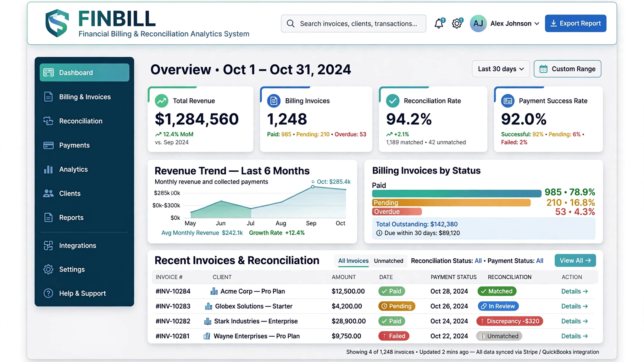
Task: Click the FINBILL shield logo
Action: tap(57, 23)
